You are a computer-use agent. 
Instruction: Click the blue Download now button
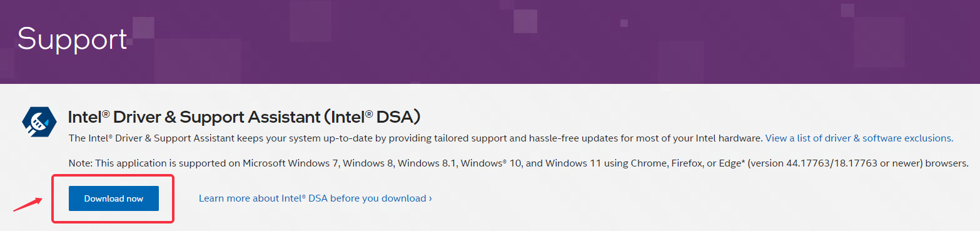pyautogui.click(x=114, y=198)
